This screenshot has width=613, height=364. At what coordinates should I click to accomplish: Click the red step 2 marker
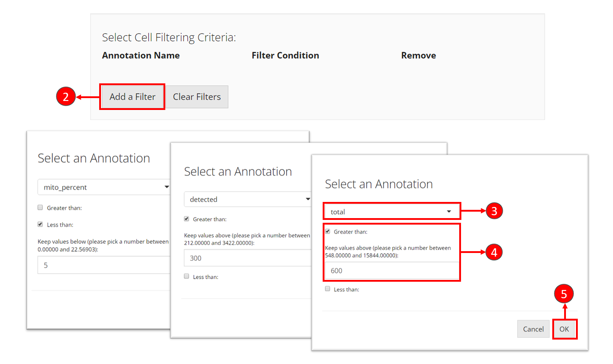(x=66, y=97)
